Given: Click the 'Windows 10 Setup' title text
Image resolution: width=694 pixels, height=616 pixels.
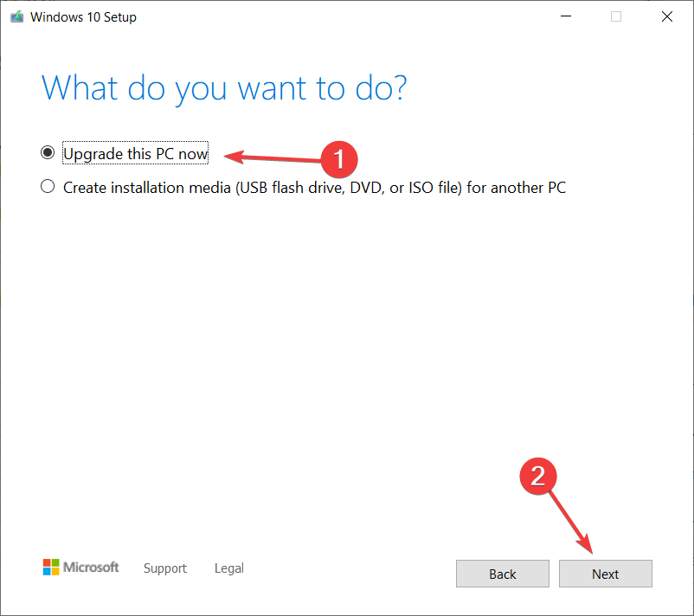Looking at the screenshot, I should (x=83, y=17).
